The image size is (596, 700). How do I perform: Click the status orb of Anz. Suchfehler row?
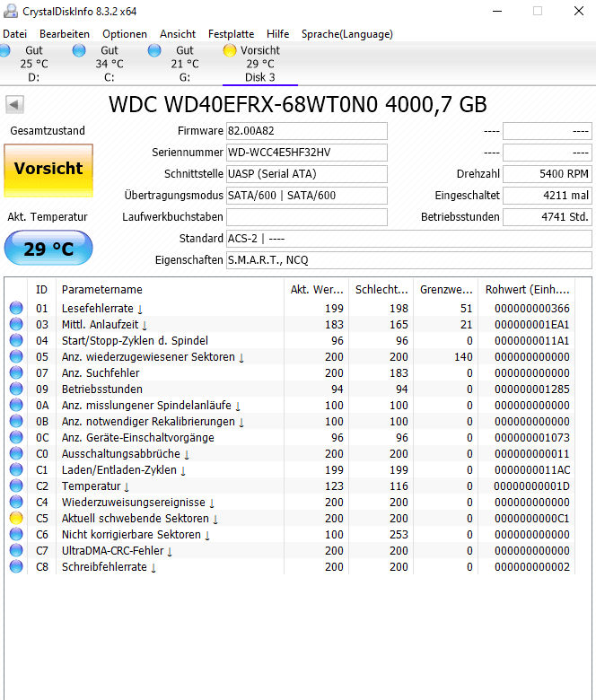pos(16,372)
